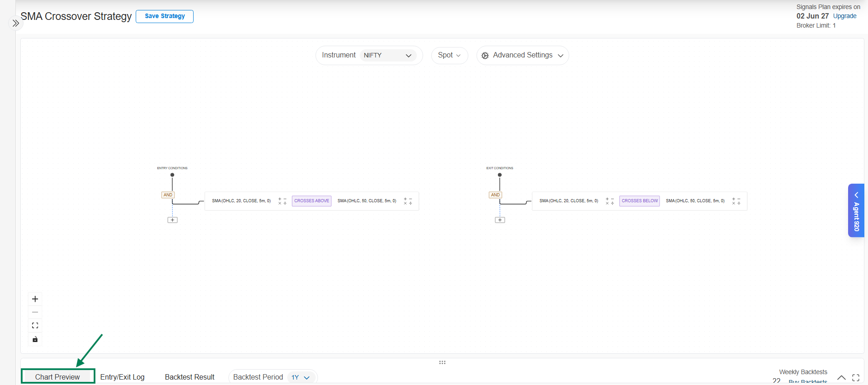
Task: Open the Agent 920 side panel
Action: (x=856, y=210)
